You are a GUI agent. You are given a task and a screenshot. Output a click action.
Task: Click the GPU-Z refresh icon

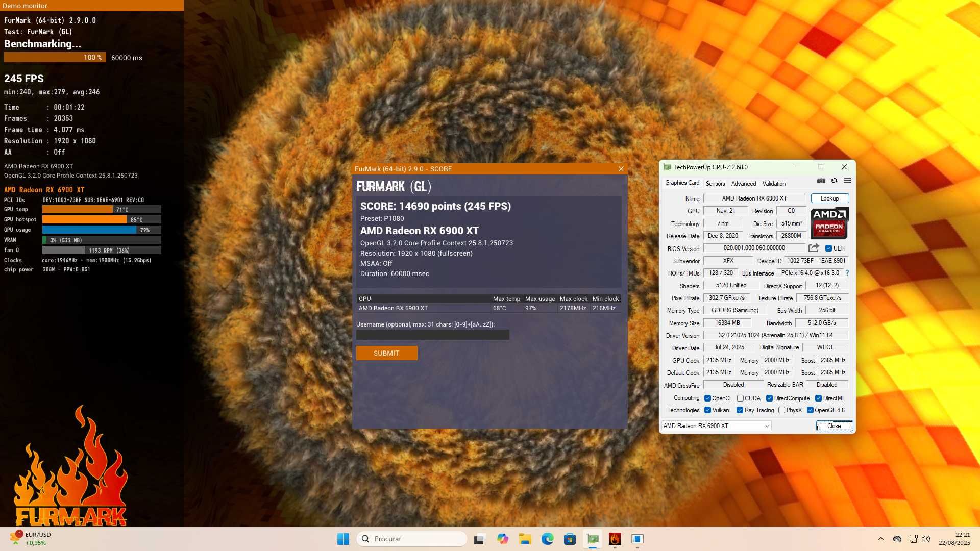[x=834, y=181]
